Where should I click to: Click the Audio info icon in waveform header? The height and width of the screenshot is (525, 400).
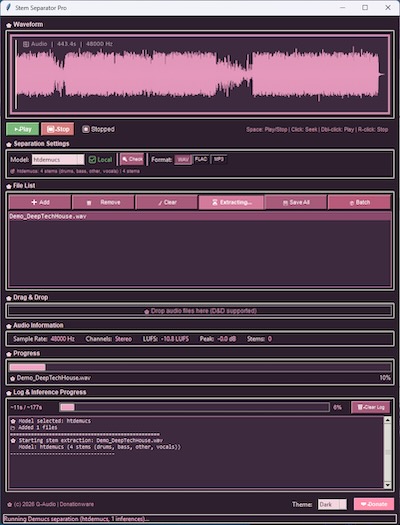point(26,44)
